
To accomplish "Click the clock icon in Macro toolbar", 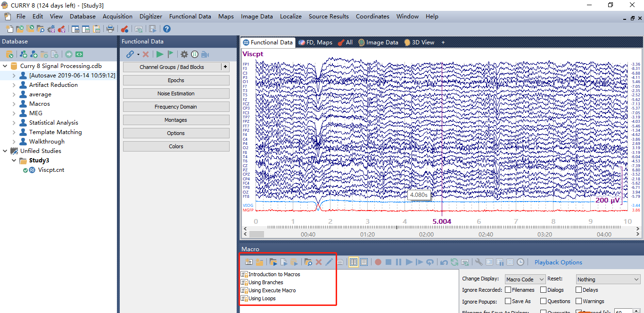I will pyautogui.click(x=520, y=262).
